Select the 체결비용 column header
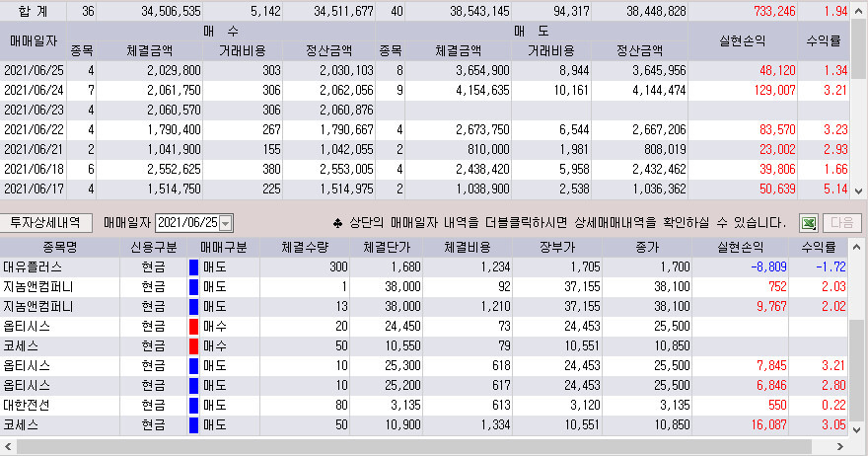This screenshot has height=456, width=868. [x=468, y=247]
